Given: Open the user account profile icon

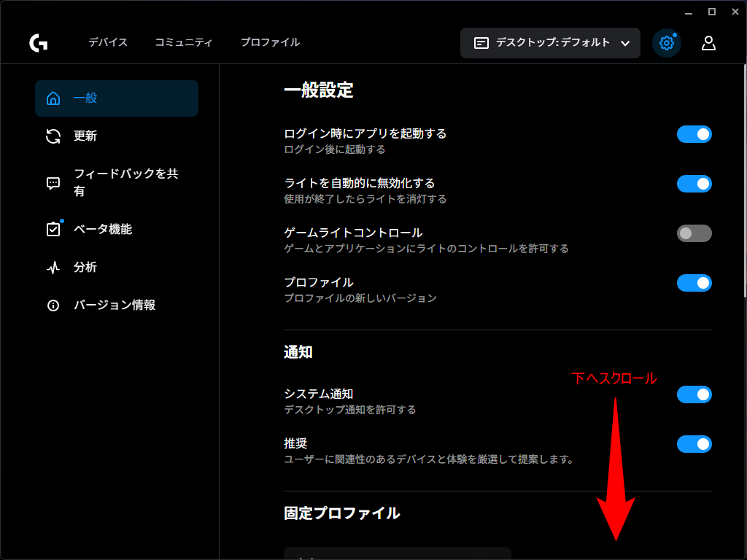Looking at the screenshot, I should pos(708,43).
